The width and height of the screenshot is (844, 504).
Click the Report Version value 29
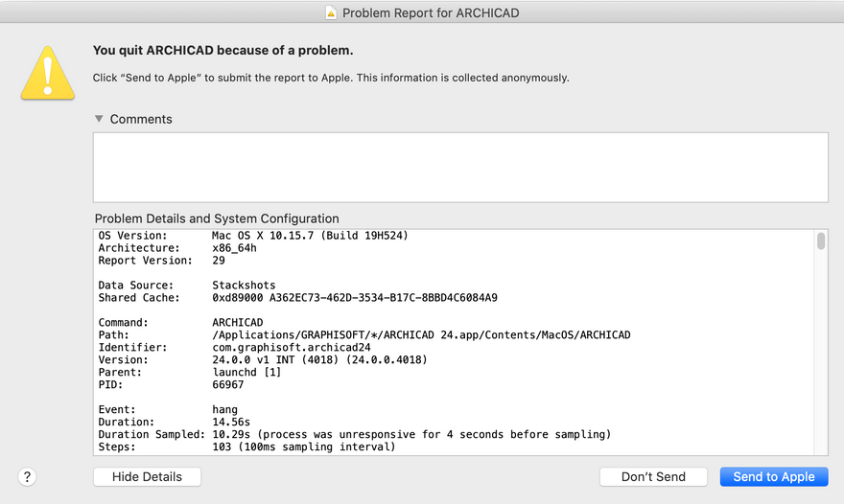[x=219, y=261]
